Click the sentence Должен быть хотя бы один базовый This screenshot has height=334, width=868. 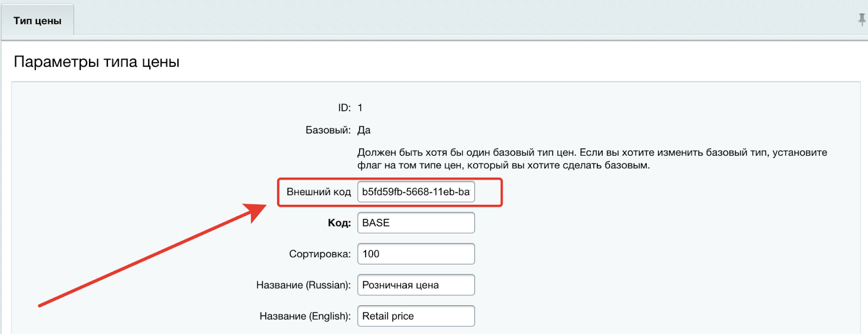pyautogui.click(x=466, y=152)
